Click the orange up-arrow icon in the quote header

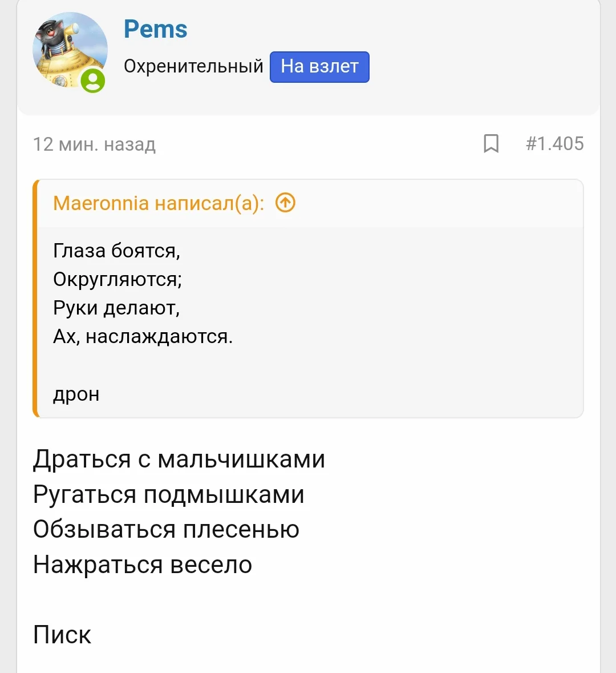(x=285, y=203)
